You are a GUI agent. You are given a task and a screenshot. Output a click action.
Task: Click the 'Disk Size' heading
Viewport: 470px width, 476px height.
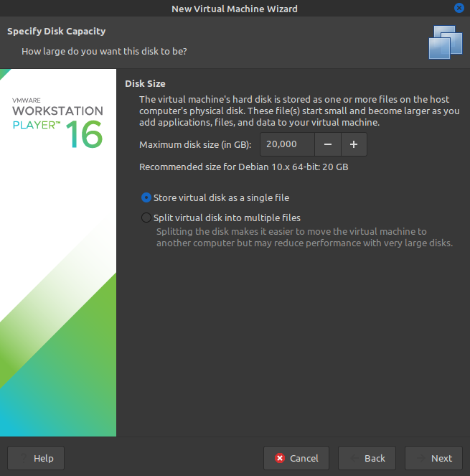tap(145, 83)
